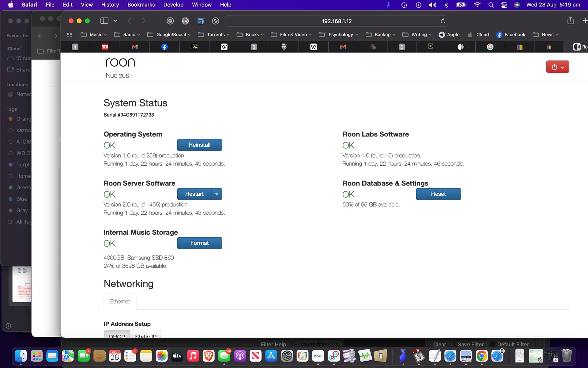The width and height of the screenshot is (588, 368).
Task: Select Gray tag in Finder sidebar
Action: (18, 210)
